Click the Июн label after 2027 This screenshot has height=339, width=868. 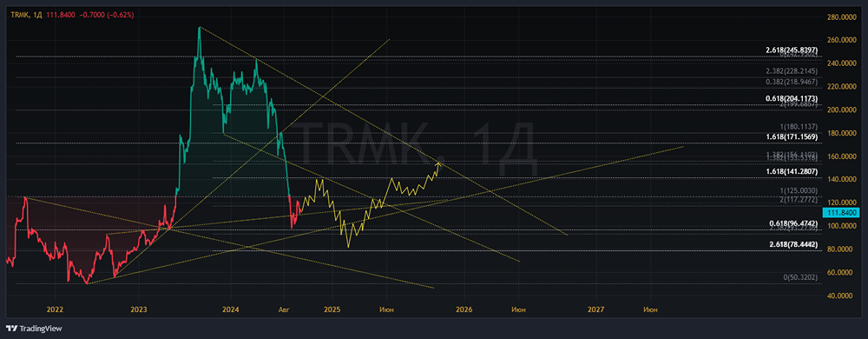(x=650, y=309)
